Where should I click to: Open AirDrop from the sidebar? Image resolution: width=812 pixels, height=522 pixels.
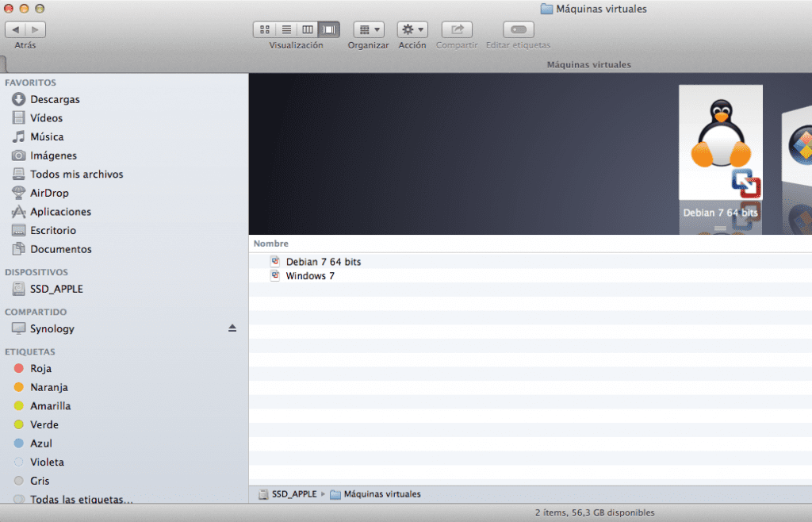coord(49,193)
